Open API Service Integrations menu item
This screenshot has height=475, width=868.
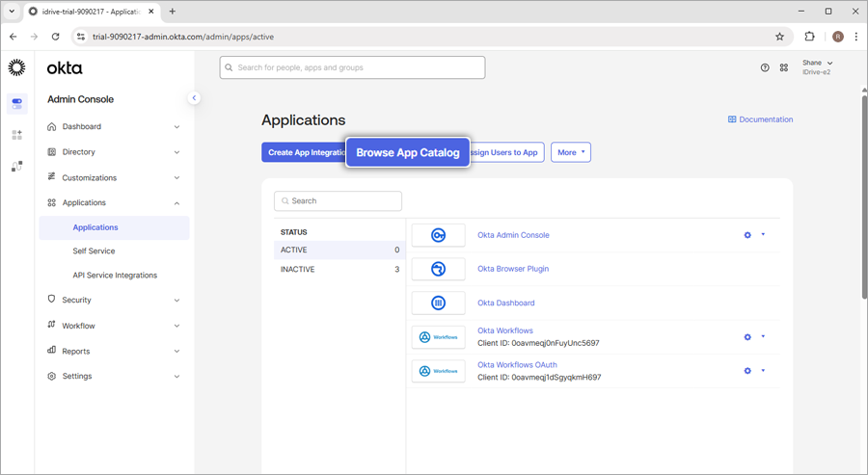click(x=115, y=276)
